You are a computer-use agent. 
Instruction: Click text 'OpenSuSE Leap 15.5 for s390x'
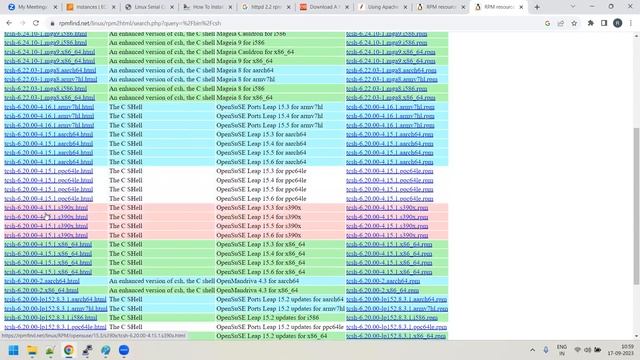click(259, 226)
